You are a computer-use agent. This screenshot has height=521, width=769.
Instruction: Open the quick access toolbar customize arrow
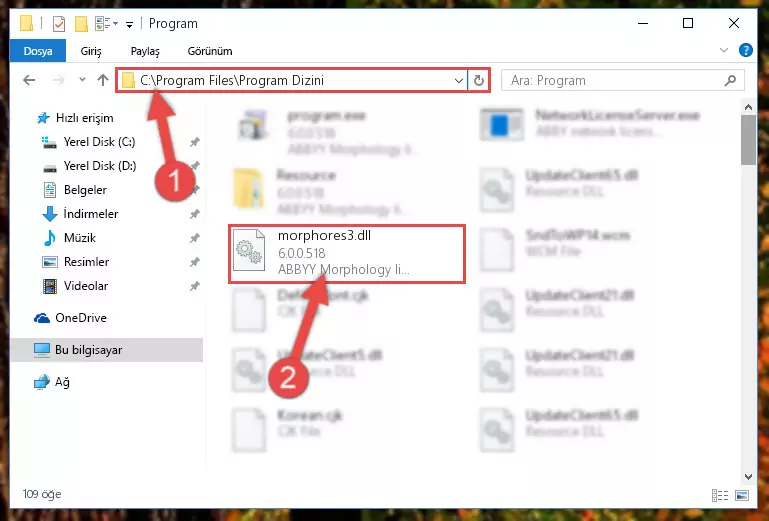(x=129, y=24)
